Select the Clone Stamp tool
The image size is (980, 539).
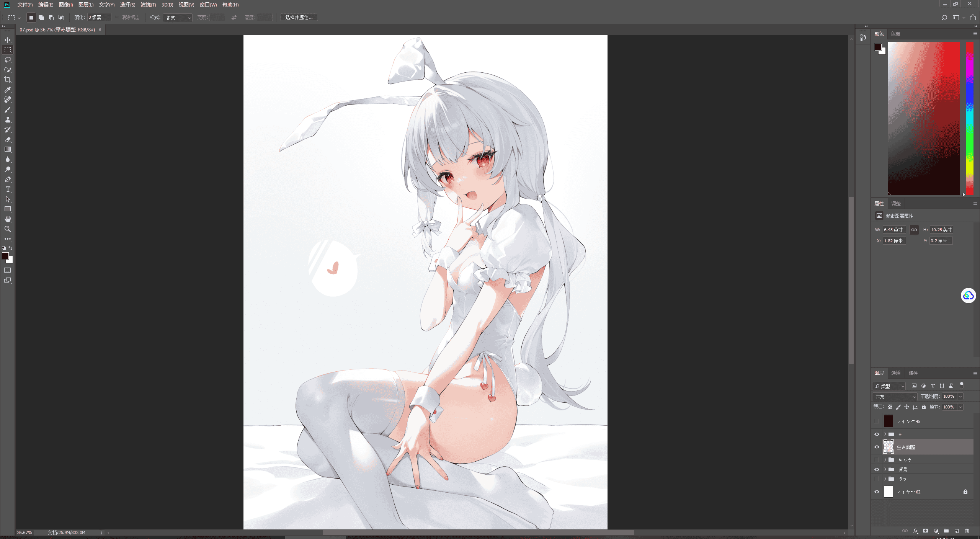click(x=8, y=119)
